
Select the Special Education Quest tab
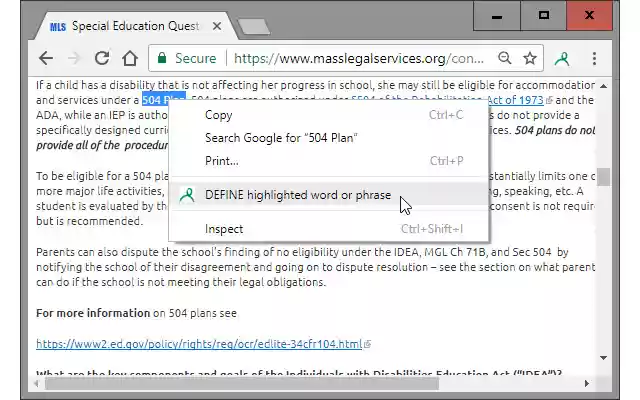coord(136,26)
